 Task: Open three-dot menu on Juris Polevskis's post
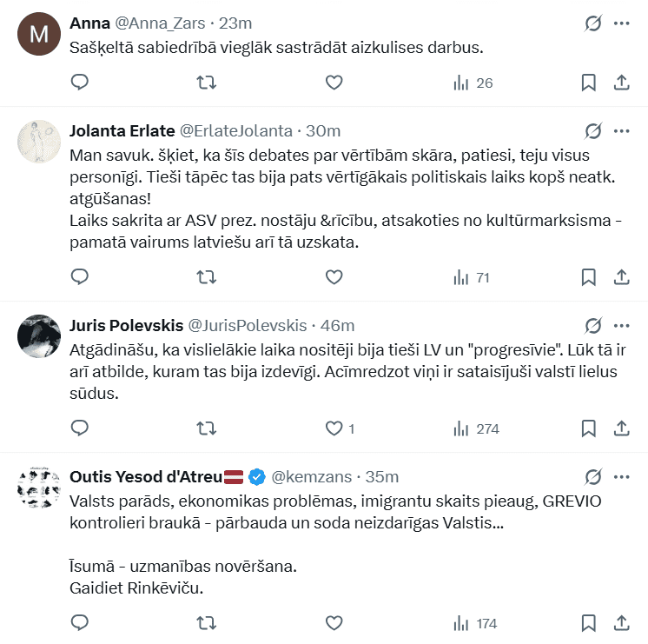click(x=621, y=326)
